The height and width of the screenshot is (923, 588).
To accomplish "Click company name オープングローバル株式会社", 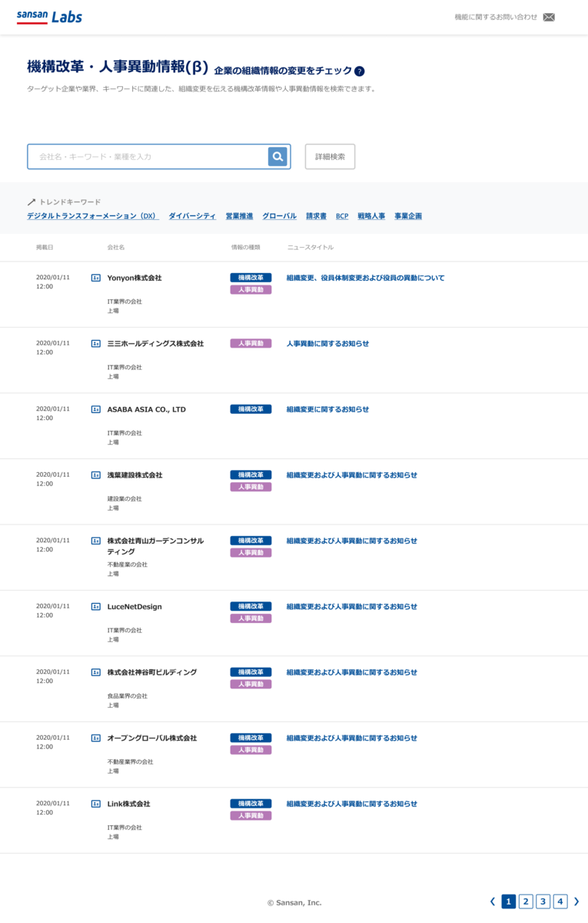I will pyautogui.click(x=152, y=738).
